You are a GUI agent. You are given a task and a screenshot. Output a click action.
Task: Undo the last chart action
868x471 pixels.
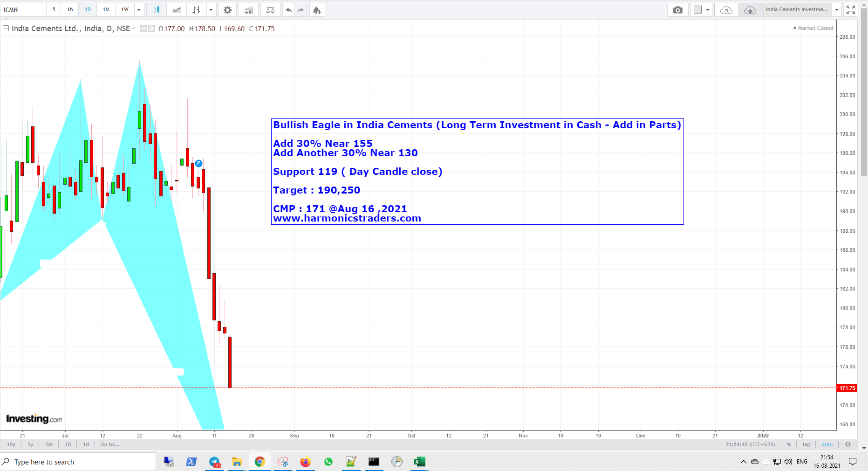tap(288, 10)
